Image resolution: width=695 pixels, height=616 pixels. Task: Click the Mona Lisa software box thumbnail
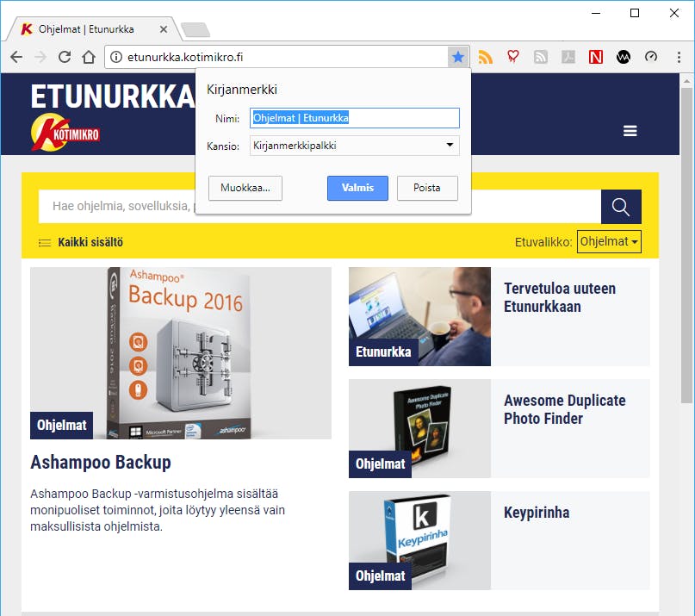(419, 428)
